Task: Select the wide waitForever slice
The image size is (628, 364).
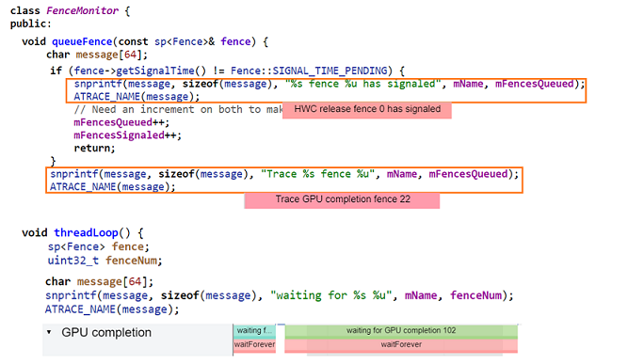Action: pos(401,345)
